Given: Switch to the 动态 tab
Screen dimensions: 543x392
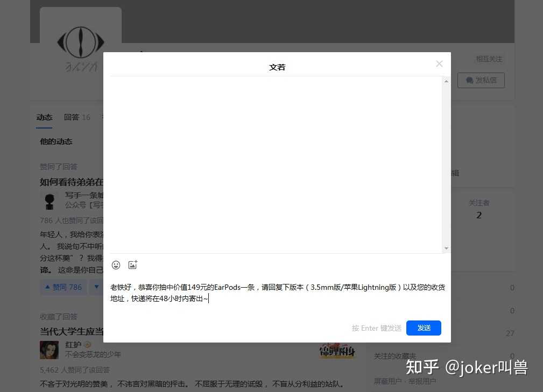Looking at the screenshot, I should point(44,117).
